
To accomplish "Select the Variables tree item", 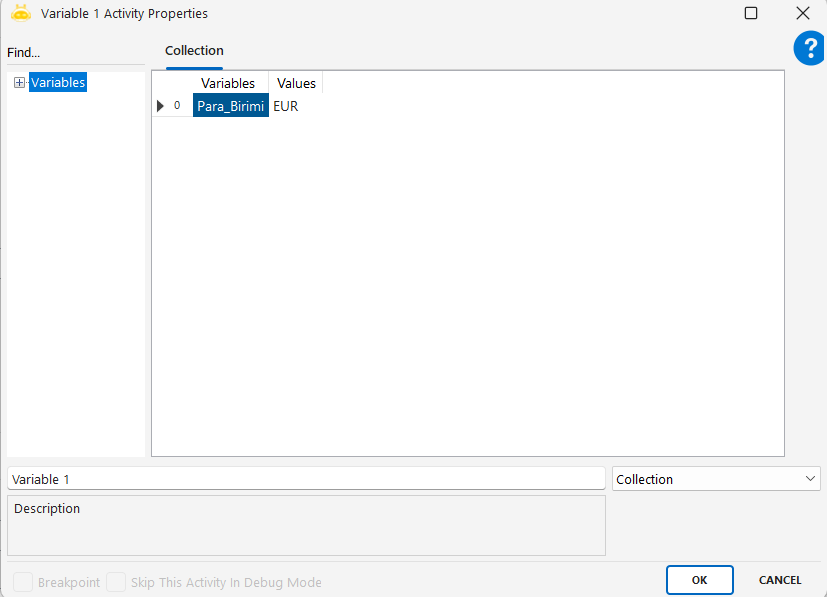I will (x=58, y=83).
